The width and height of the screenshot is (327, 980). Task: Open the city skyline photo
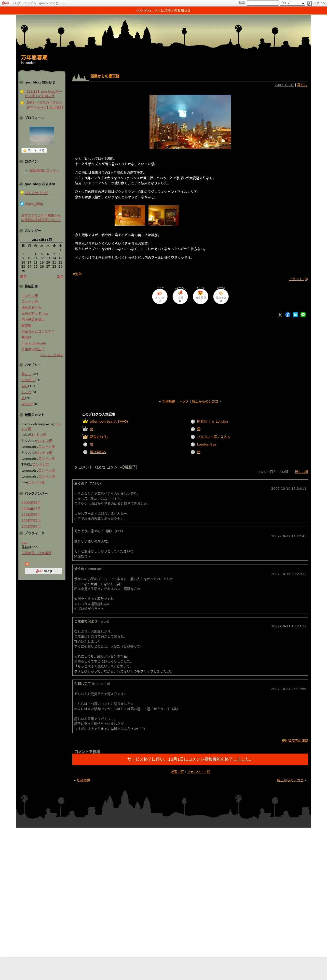point(190,121)
